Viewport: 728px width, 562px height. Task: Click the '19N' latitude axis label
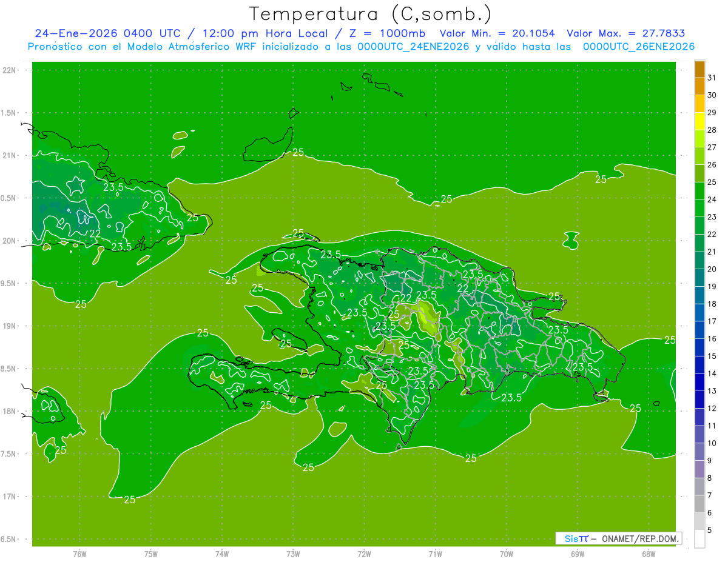coord(10,326)
